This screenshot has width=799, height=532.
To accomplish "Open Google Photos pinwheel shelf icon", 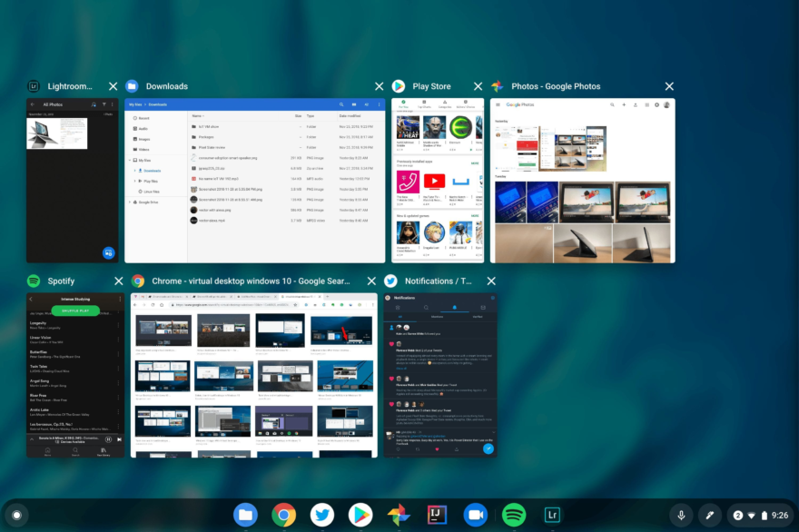I will [x=399, y=515].
